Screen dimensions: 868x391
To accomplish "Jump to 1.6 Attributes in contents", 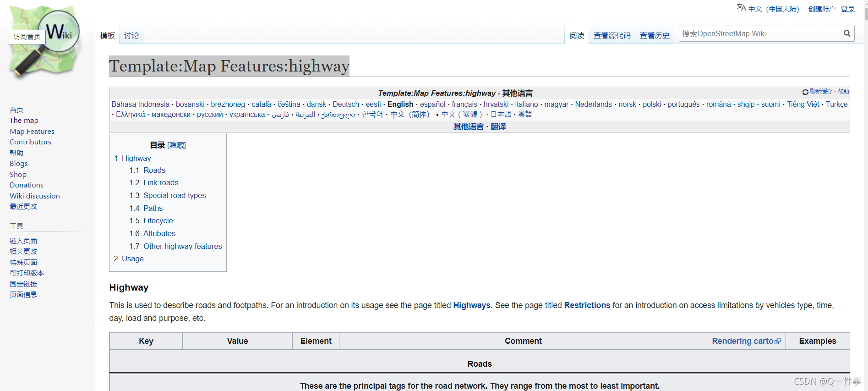I will (x=152, y=233).
